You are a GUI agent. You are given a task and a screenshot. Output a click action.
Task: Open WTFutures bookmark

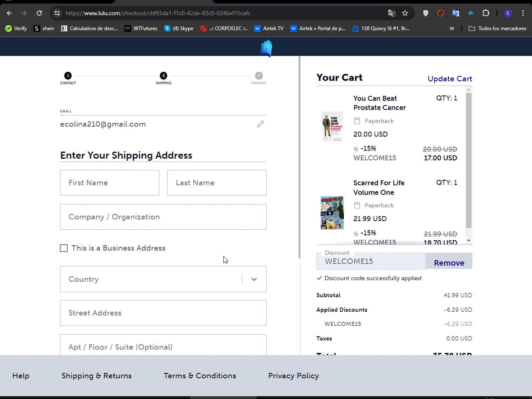coord(141,28)
